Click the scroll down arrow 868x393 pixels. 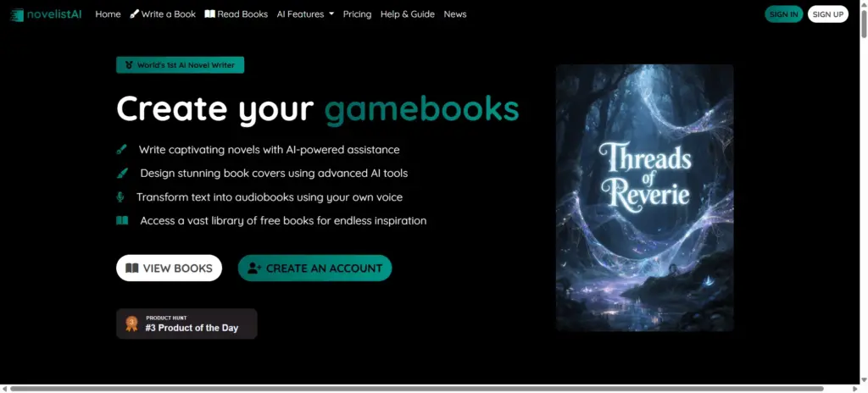[864, 380]
